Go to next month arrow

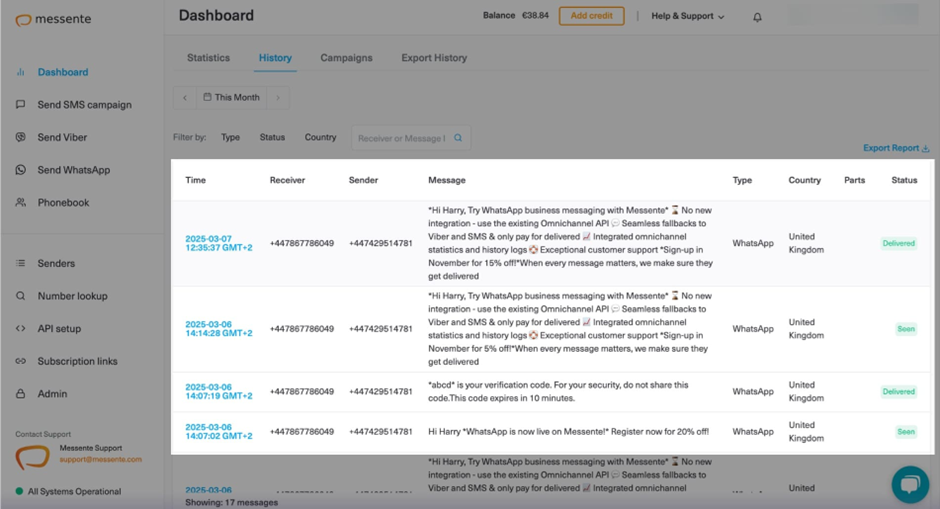point(278,98)
